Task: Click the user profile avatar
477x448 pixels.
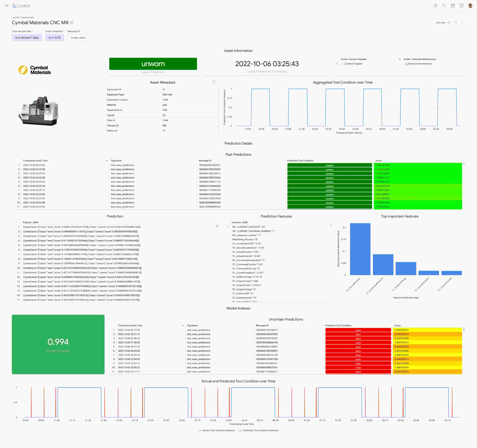Action: tap(470, 5)
